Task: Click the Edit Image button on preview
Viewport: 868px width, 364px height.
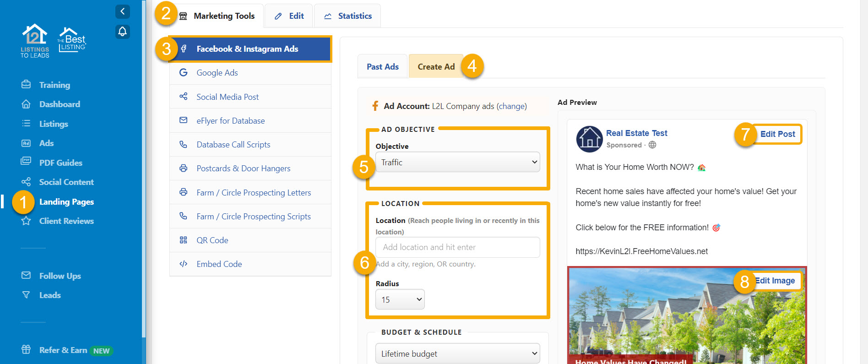Action: pos(776,281)
